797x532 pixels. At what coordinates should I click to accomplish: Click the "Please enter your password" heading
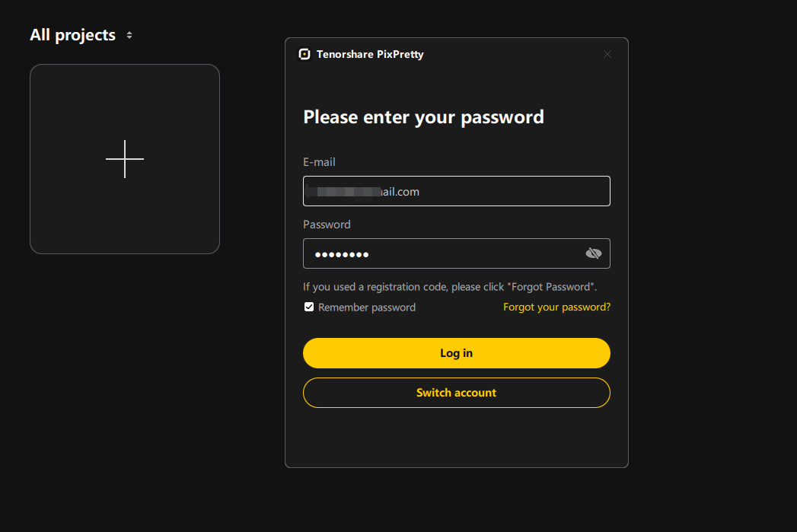423,117
